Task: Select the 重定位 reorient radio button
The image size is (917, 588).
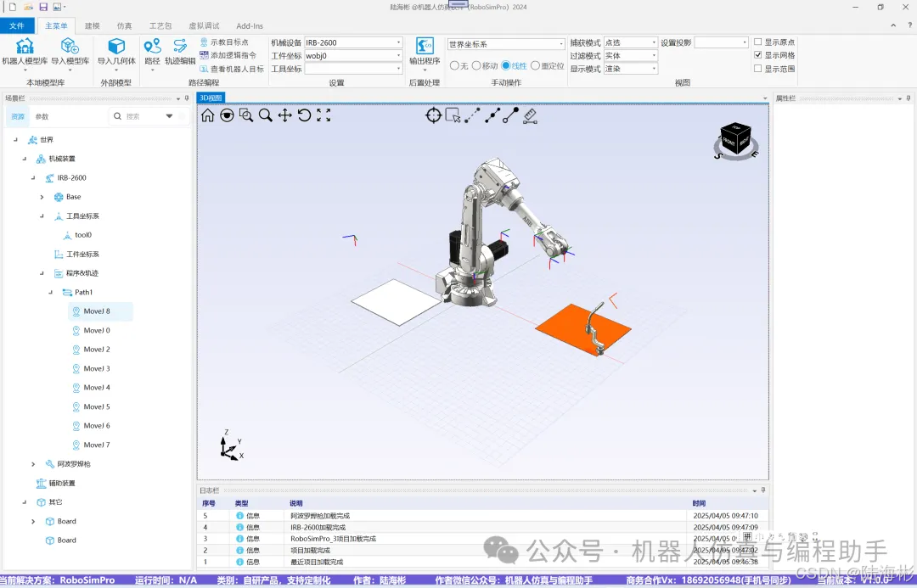Action: 535,66
